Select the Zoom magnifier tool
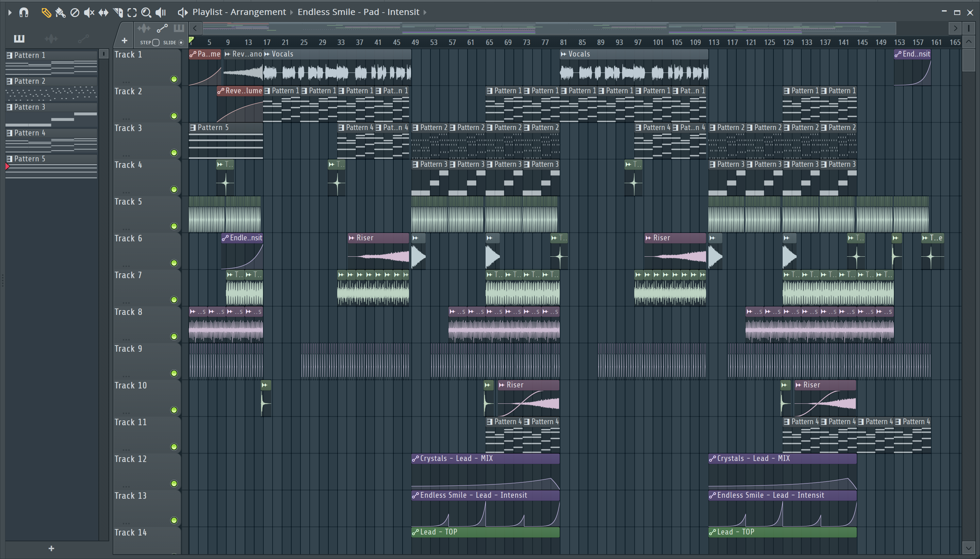Image resolution: width=980 pixels, height=559 pixels. tap(146, 13)
